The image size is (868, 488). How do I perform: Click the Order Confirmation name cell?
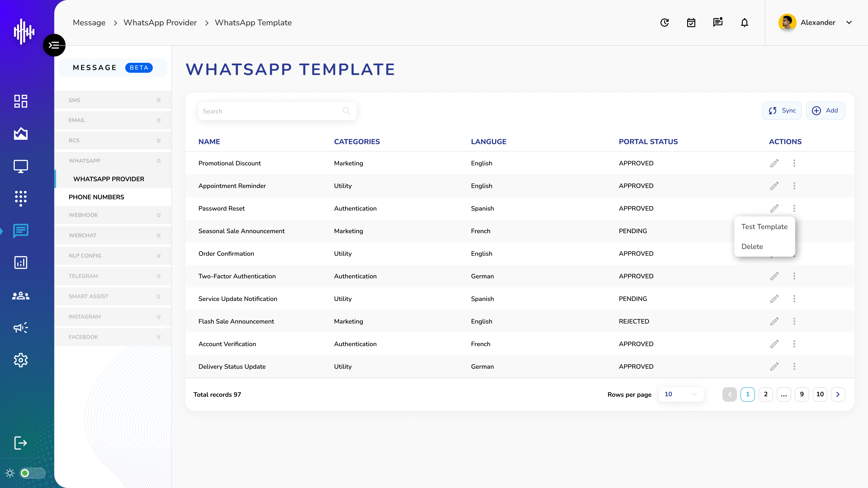tap(226, 254)
